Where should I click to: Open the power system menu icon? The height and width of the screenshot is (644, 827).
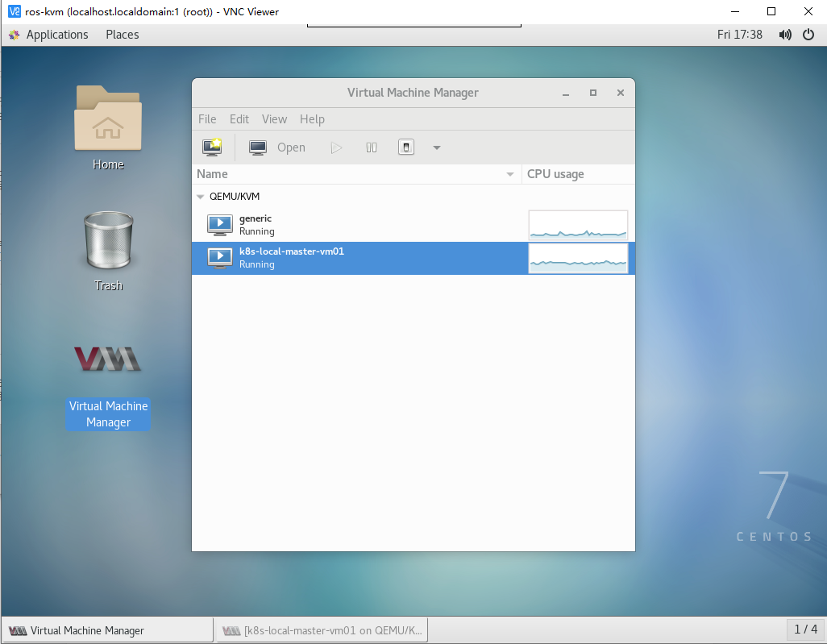[x=808, y=35]
